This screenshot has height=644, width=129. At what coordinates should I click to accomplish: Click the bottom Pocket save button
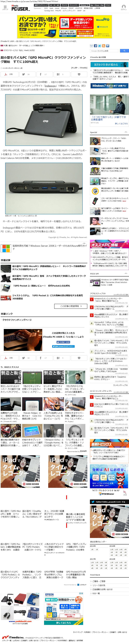(x=79, y=358)
